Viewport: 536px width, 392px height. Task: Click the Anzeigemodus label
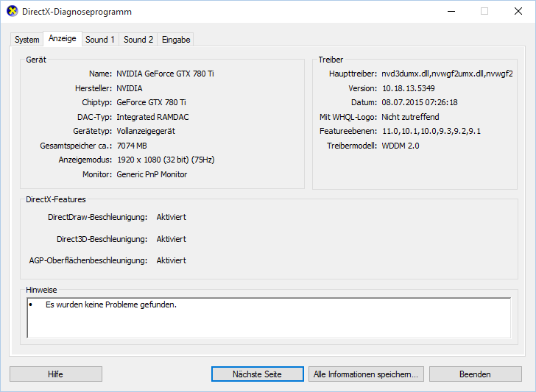click(x=85, y=160)
